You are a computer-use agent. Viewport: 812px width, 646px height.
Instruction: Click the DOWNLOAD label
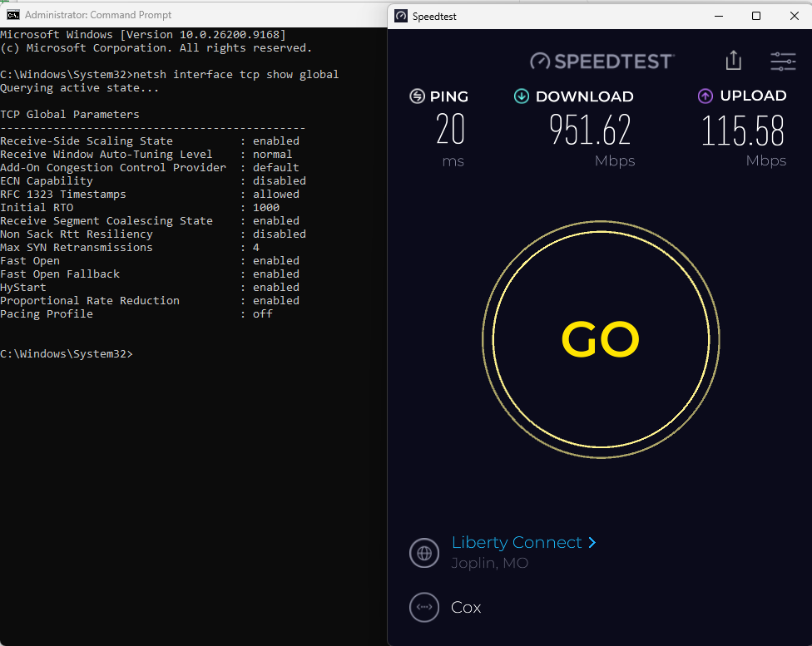coord(584,96)
